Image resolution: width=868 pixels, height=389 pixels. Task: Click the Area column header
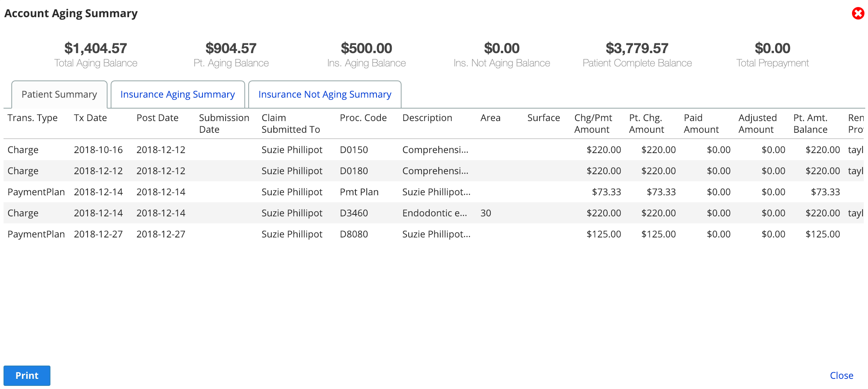click(490, 118)
